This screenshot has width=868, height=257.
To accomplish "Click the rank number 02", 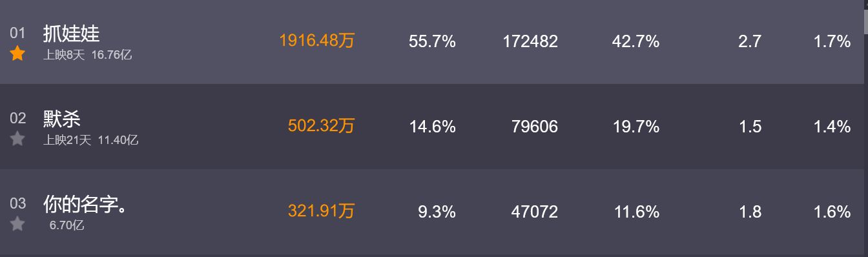I will pyautogui.click(x=17, y=119).
